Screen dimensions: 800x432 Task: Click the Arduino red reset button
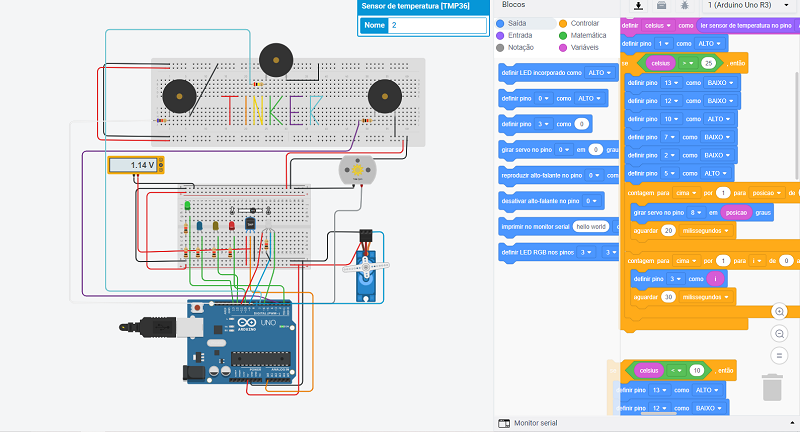[197, 308]
